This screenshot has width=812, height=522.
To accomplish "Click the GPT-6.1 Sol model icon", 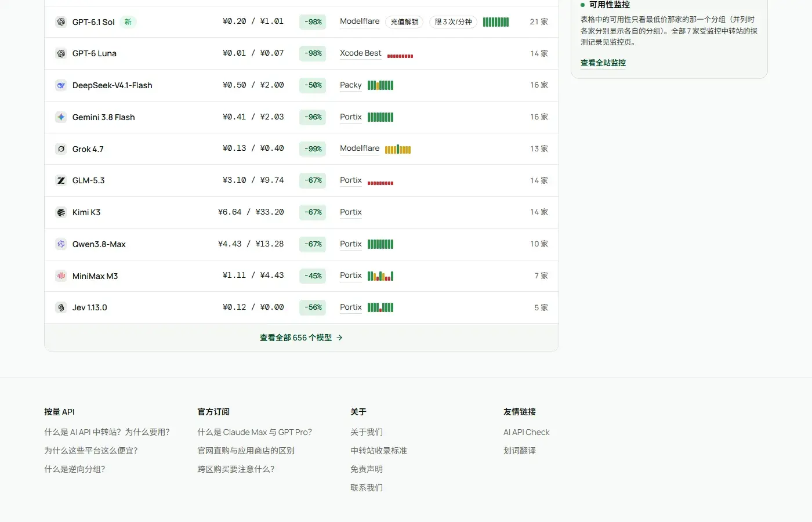I will (x=61, y=22).
